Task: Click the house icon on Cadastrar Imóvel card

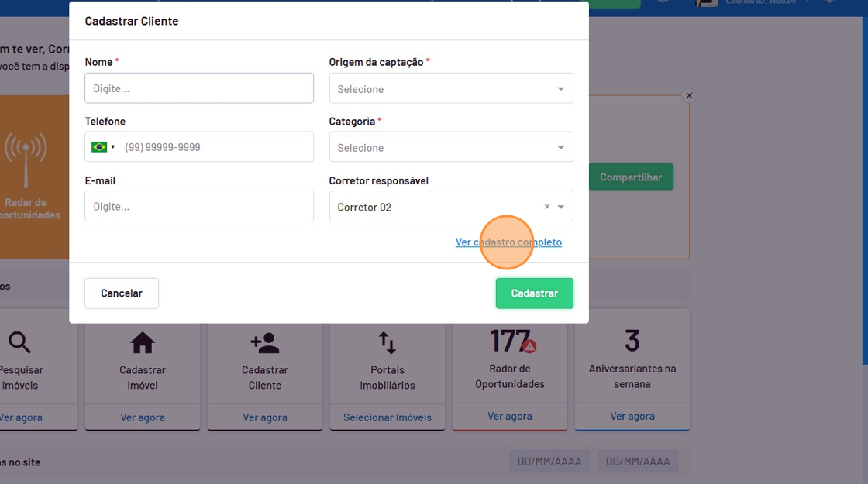Action: [x=143, y=342]
